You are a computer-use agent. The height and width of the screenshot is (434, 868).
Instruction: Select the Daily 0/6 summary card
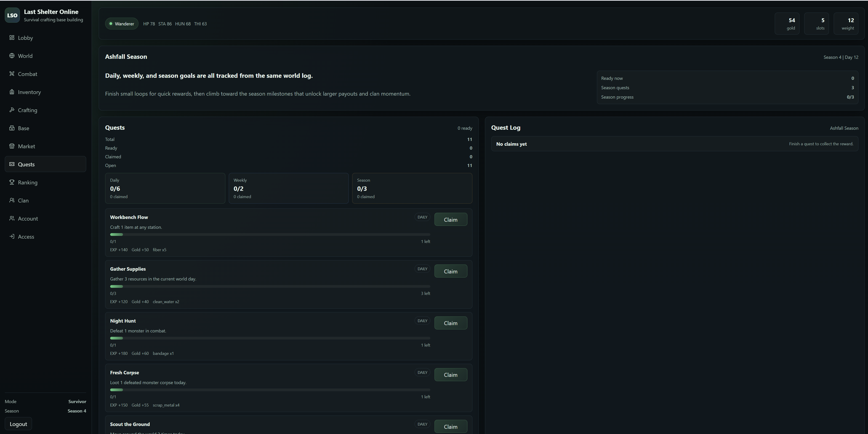point(165,188)
